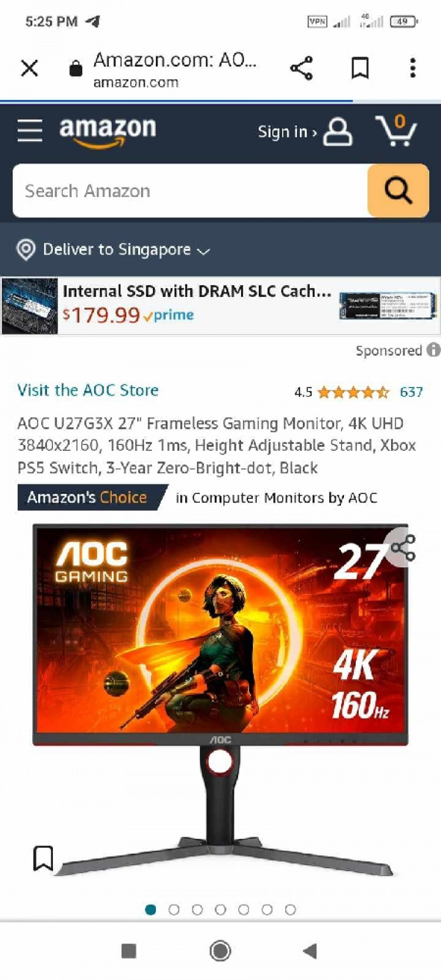Open the browser three-dot menu
Screen dimensions: 441x980
pos(413,68)
